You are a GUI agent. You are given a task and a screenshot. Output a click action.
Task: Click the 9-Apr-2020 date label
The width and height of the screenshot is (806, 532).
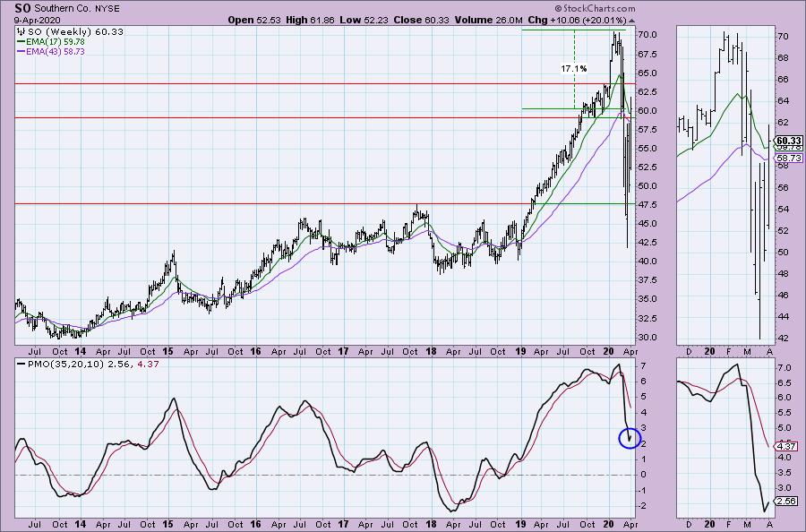point(38,20)
